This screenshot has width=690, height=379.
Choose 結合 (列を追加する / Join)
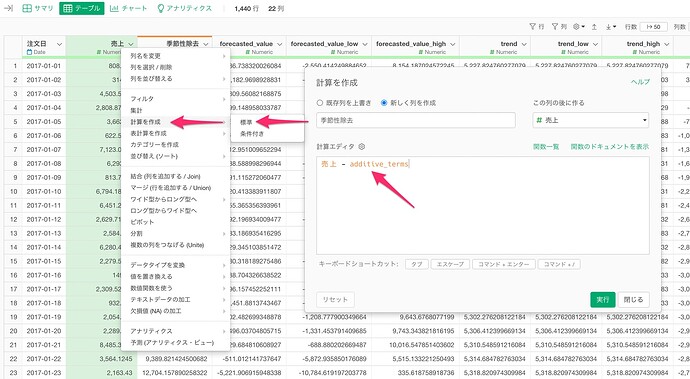[x=175, y=177]
